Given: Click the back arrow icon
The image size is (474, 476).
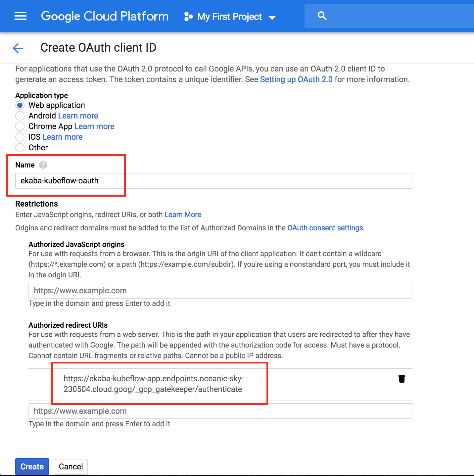Looking at the screenshot, I should [x=18, y=48].
